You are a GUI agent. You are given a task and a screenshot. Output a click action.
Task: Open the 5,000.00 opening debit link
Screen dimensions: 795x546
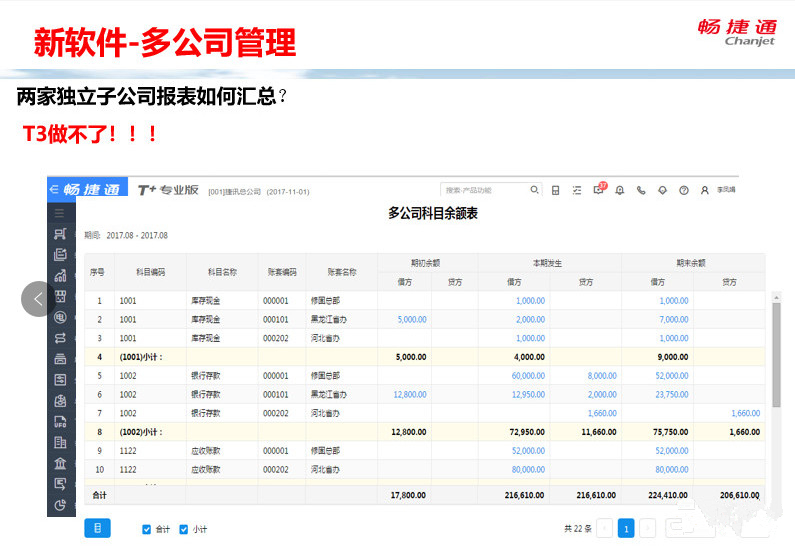coord(412,319)
